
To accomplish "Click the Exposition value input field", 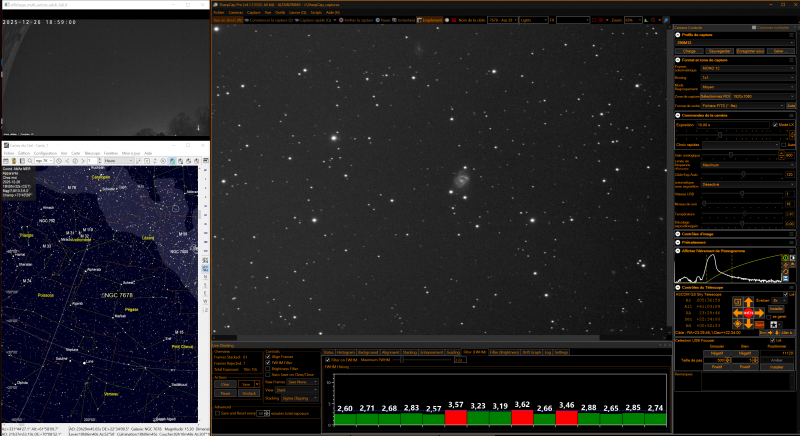I will tap(733, 124).
